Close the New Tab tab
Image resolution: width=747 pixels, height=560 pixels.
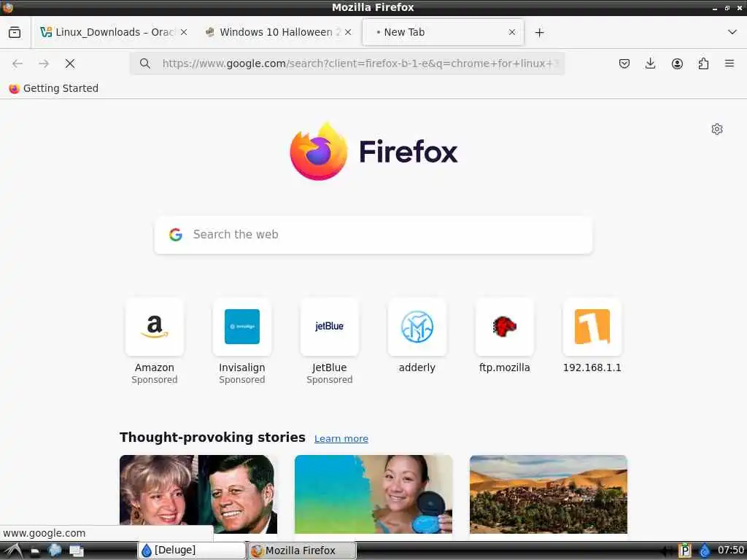pos(512,32)
